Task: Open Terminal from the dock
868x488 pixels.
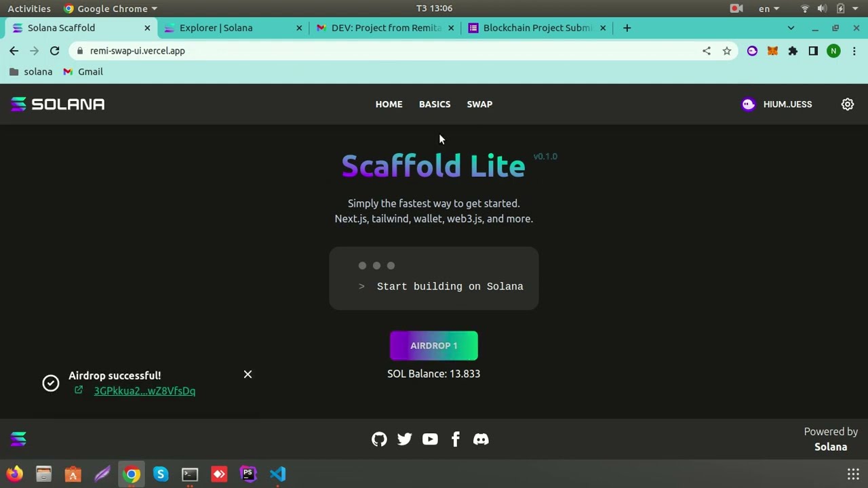Action: point(190,474)
